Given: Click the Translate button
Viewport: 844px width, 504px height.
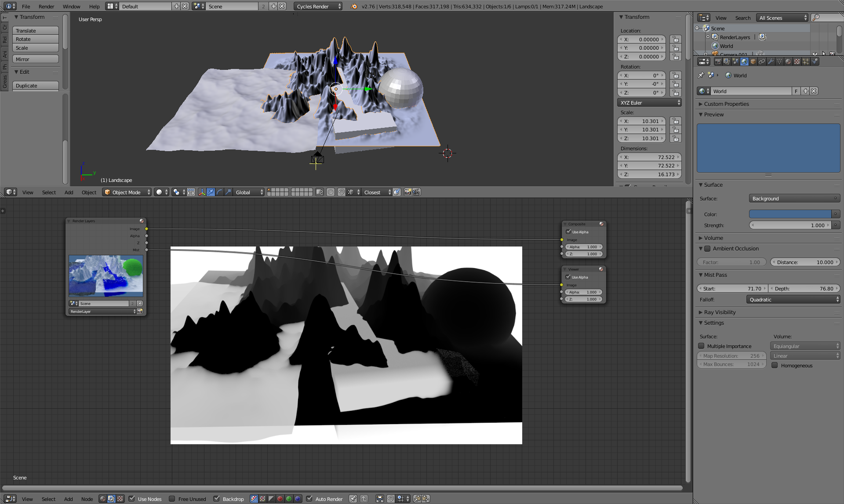Looking at the screenshot, I should pos(36,30).
